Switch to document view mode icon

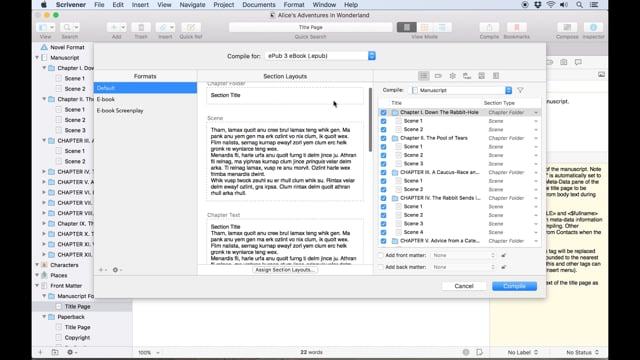coord(407,27)
